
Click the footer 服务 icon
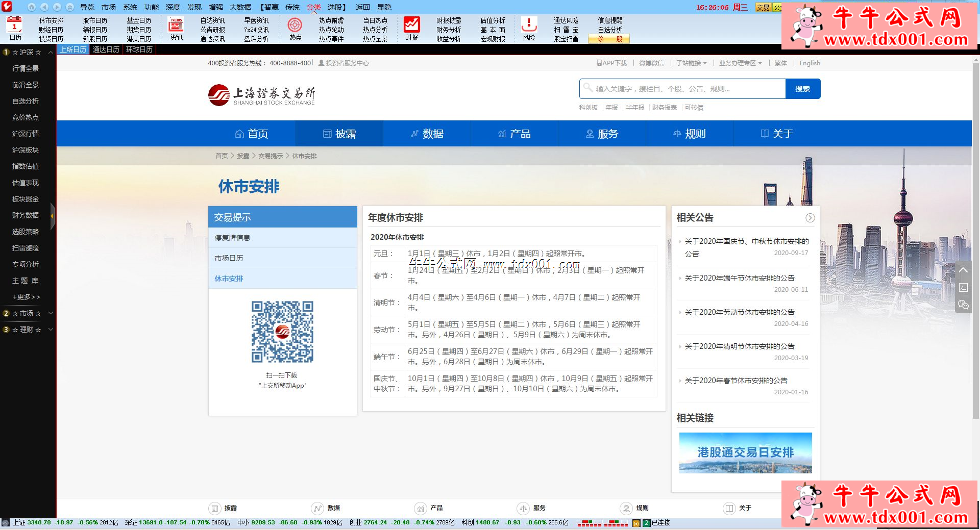point(523,508)
